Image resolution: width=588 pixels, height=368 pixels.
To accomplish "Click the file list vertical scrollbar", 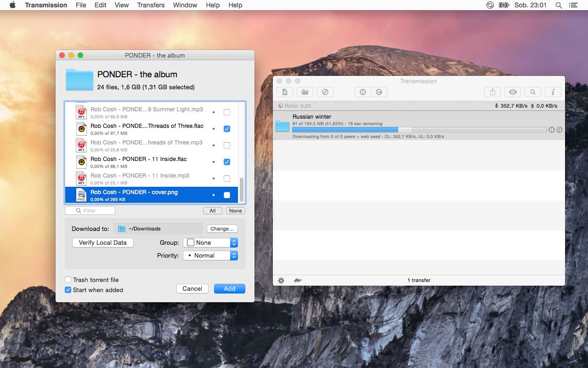I will coord(242,190).
